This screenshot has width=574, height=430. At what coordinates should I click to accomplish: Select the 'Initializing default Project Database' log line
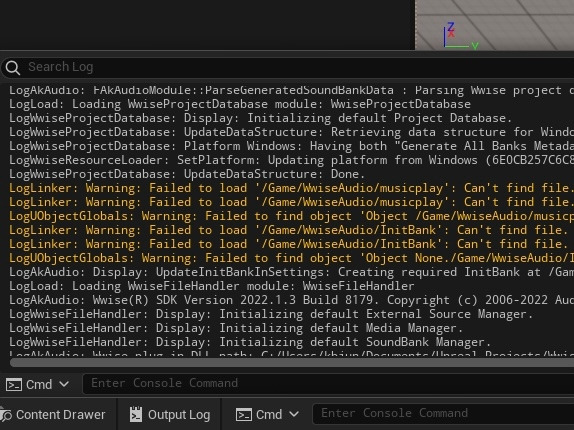point(260,118)
